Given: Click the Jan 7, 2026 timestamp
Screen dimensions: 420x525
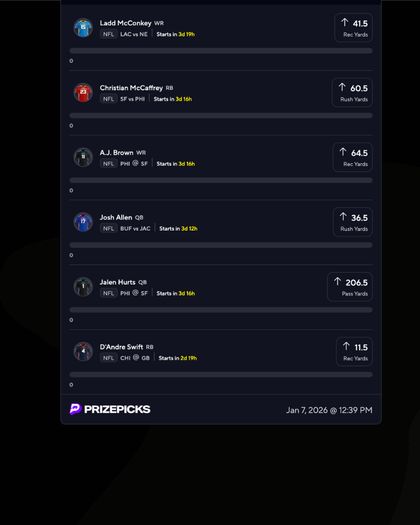Looking at the screenshot, I should click(329, 410).
